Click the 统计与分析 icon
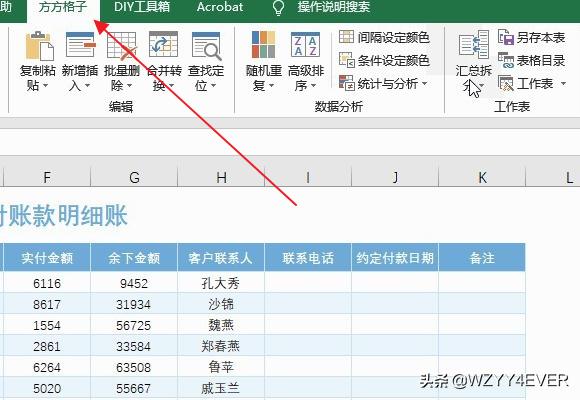Screen dimensions: 580x400 pyautogui.click(x=347, y=83)
